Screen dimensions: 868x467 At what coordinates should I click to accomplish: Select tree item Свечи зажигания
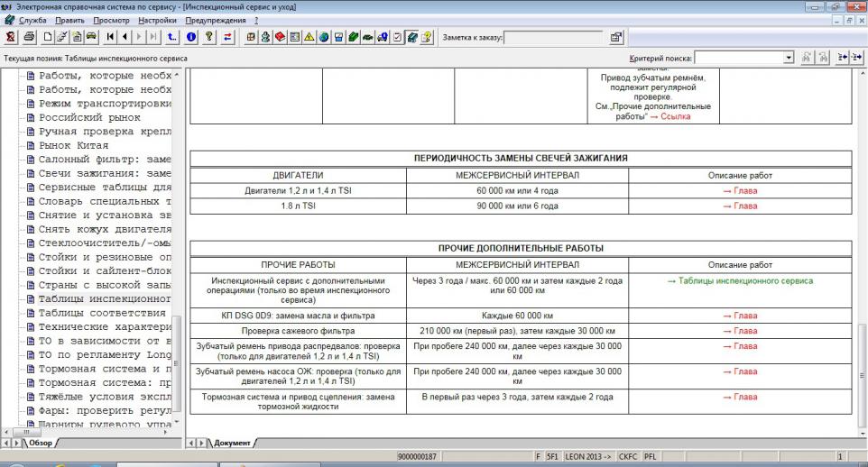[x=105, y=173]
